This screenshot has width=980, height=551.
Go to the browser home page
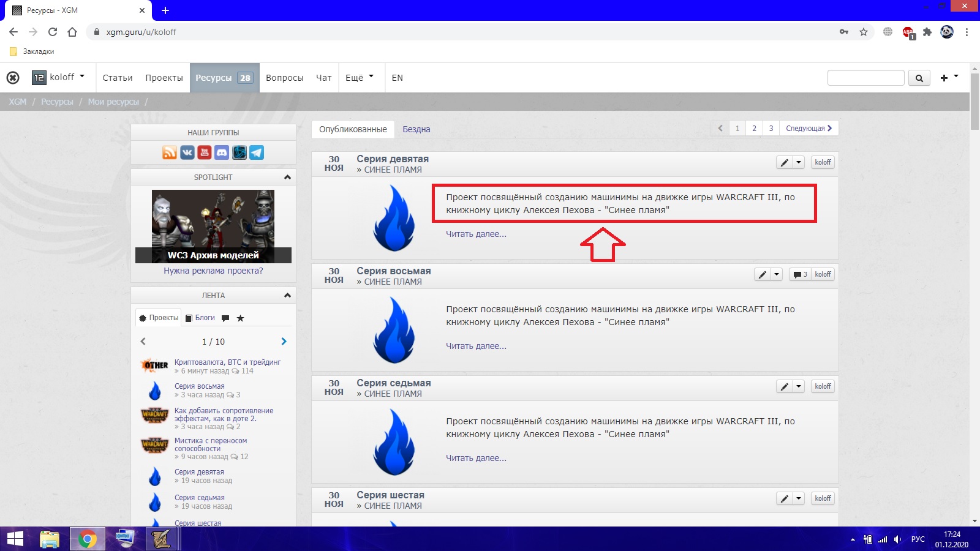[x=72, y=32]
